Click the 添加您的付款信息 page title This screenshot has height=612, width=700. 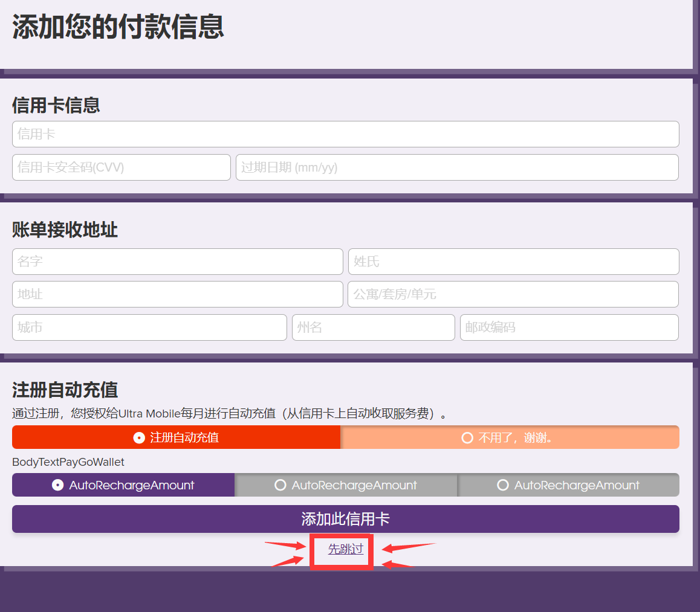[x=118, y=27]
